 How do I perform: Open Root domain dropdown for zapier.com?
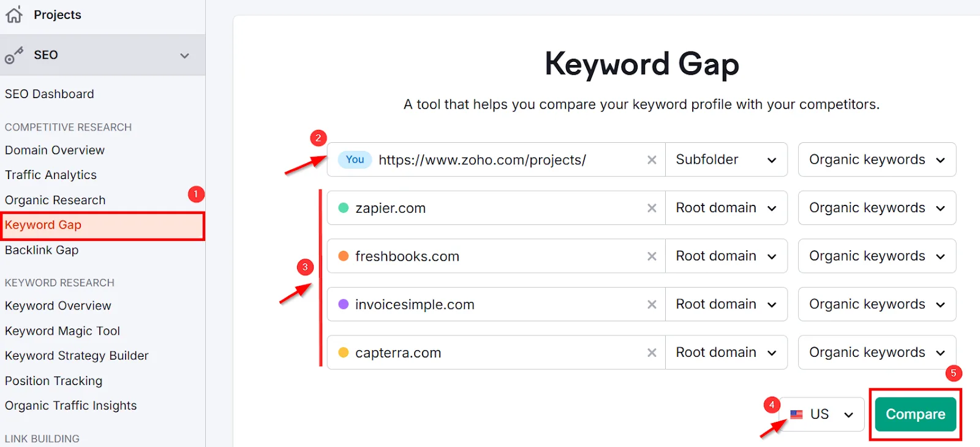[x=726, y=208]
